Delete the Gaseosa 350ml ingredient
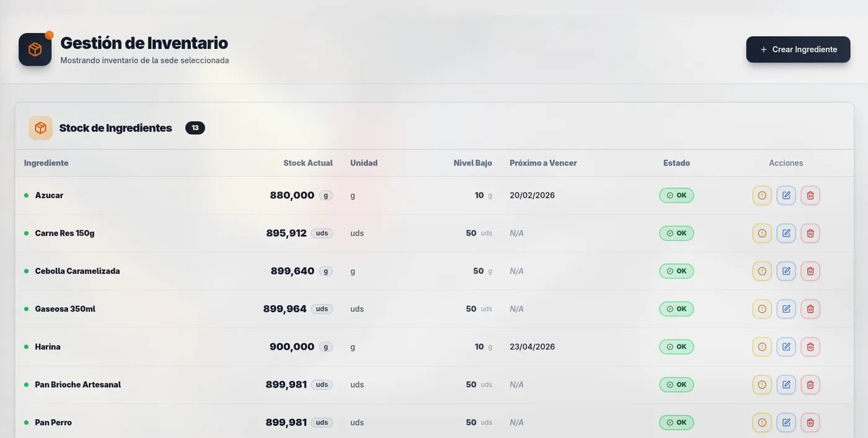 [x=810, y=309]
